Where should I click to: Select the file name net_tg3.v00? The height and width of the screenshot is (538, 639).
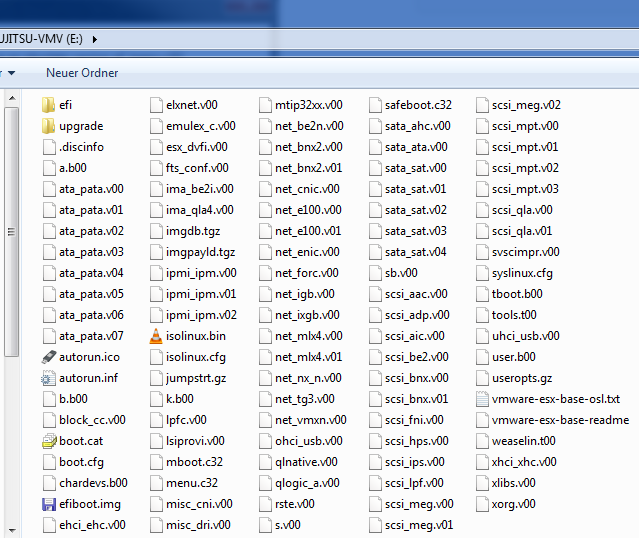coord(305,399)
